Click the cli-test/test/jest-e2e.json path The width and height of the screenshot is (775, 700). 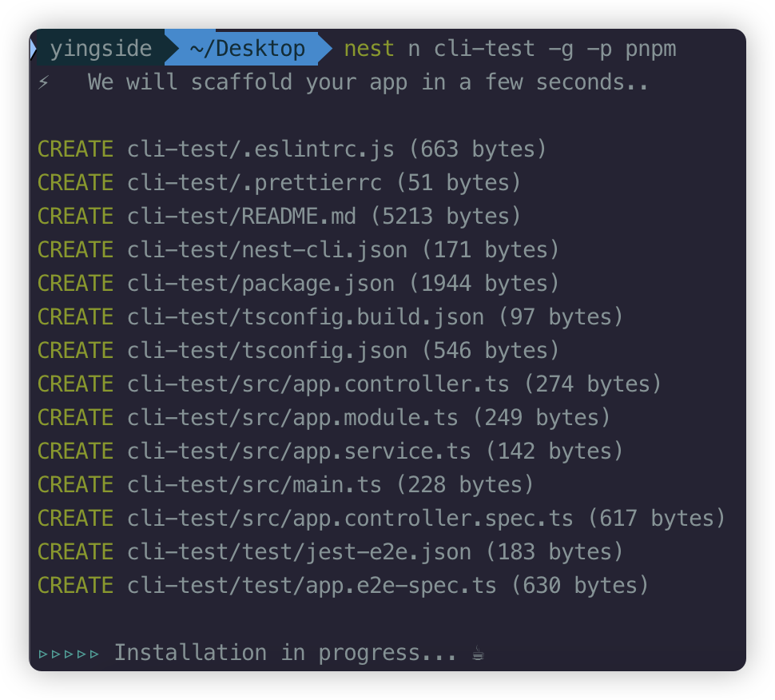(x=299, y=552)
